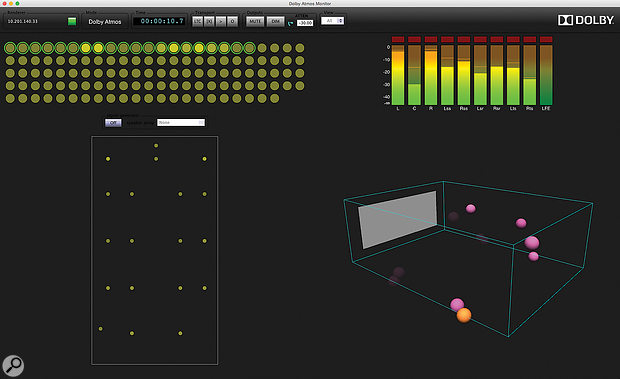Toggle the DIM output button
This screenshot has height=379, width=620.
[x=275, y=21]
